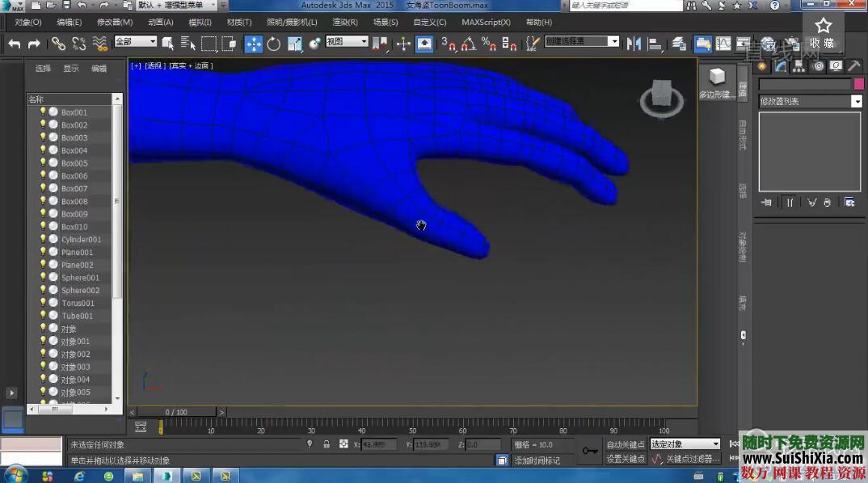Toggle the Window/Crossing selection tool
868x483 pixels.
[229, 44]
